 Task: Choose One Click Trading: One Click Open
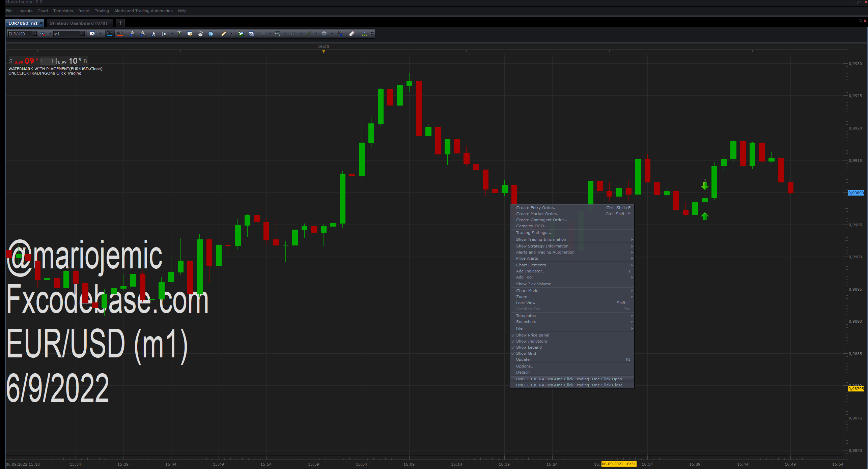(x=572, y=379)
